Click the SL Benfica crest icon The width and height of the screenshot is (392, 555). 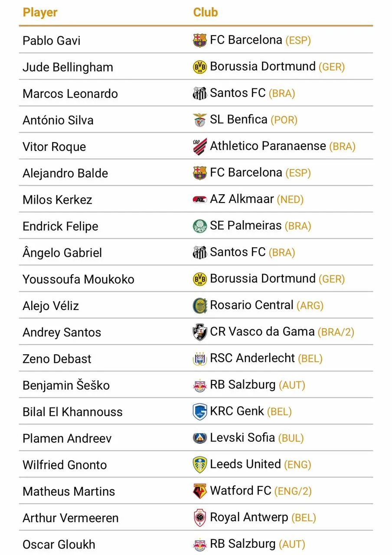200,120
